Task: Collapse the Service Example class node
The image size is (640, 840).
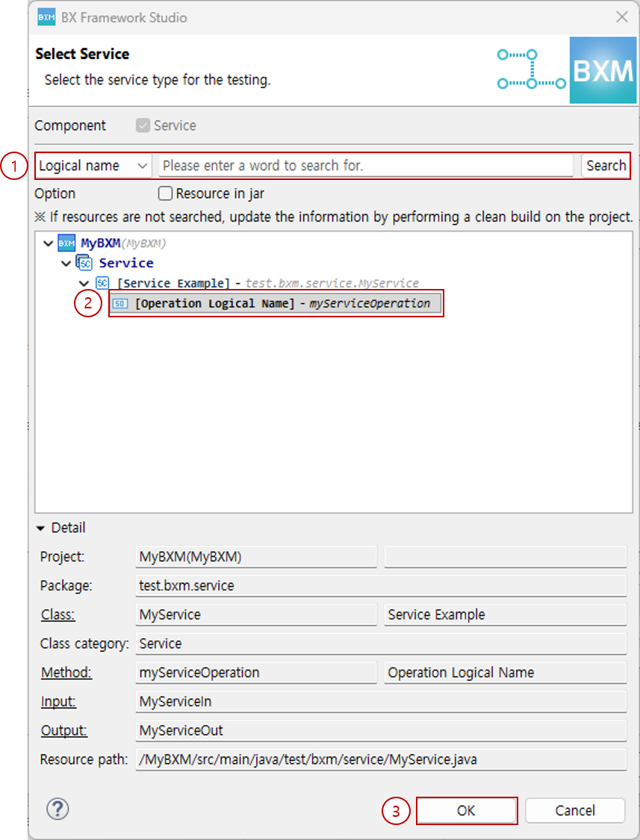Action: [84, 283]
